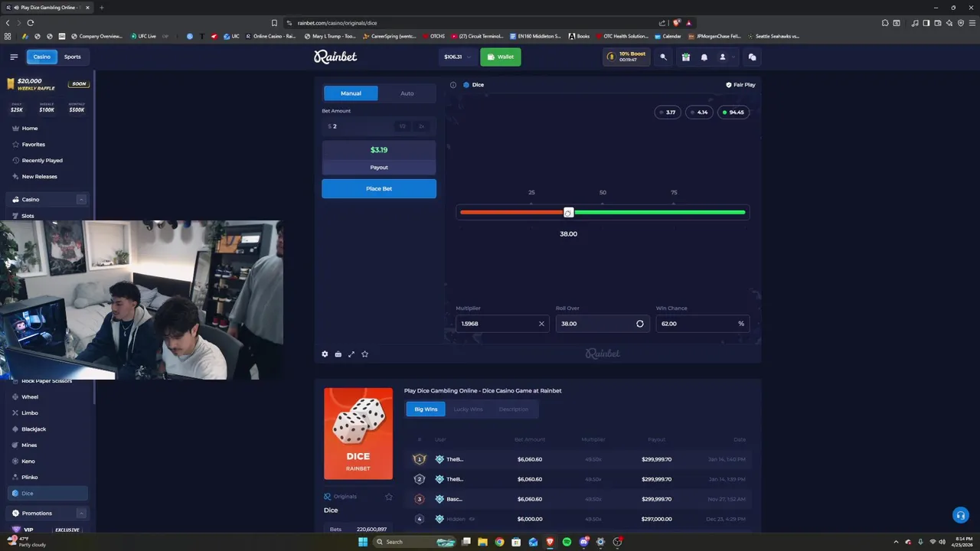Open Mines in the sidebar
This screenshot has height=551, width=980.
[x=29, y=445]
